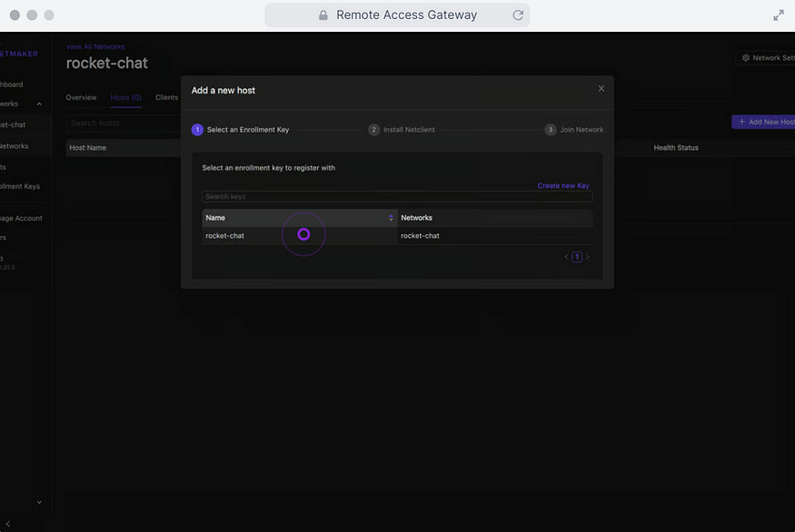This screenshot has width=795, height=532.
Task: Click the step 2 Install Netclient indicator
Action: (x=374, y=129)
